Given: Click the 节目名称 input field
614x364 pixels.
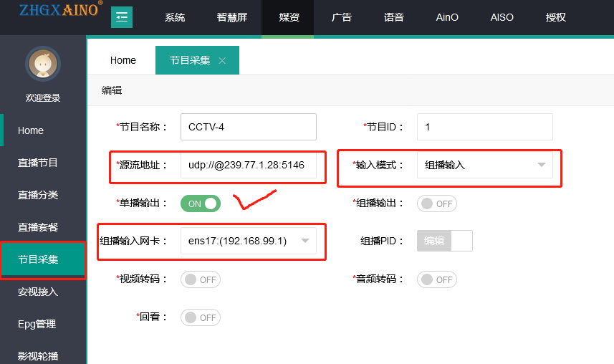Looking at the screenshot, I should pyautogui.click(x=248, y=127).
